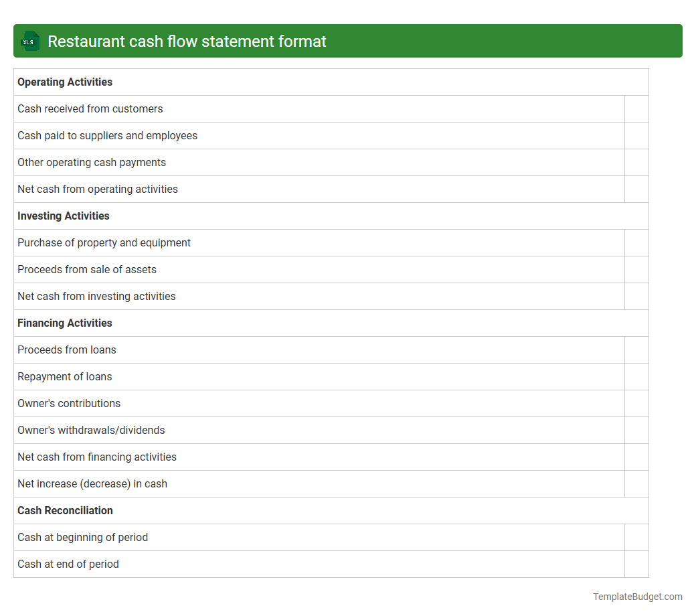The image size is (696, 616).
Task: Open the TemplateBudget.com link
Action: [636, 597]
